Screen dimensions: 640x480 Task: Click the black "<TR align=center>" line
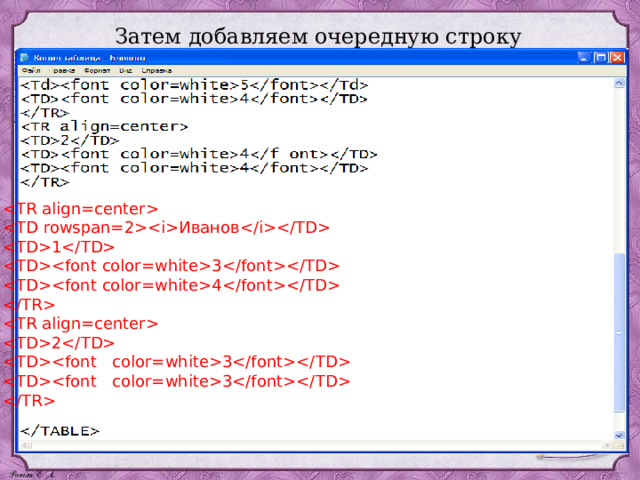(x=104, y=127)
